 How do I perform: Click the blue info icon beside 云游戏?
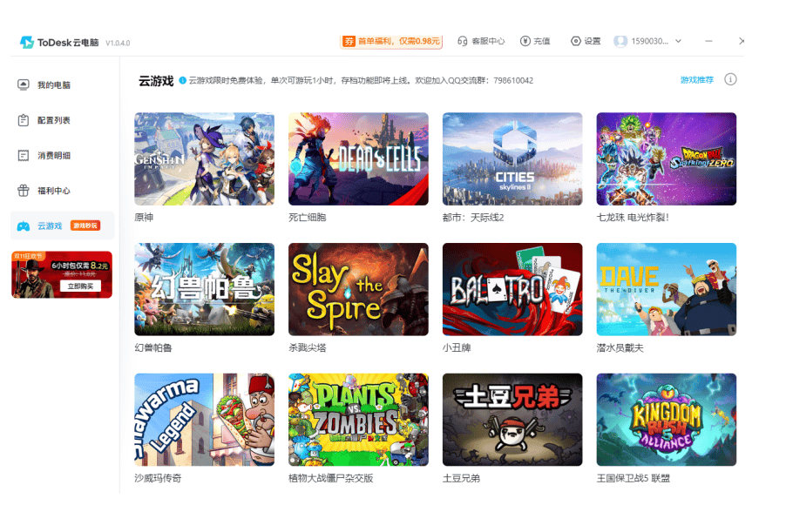coord(182,80)
